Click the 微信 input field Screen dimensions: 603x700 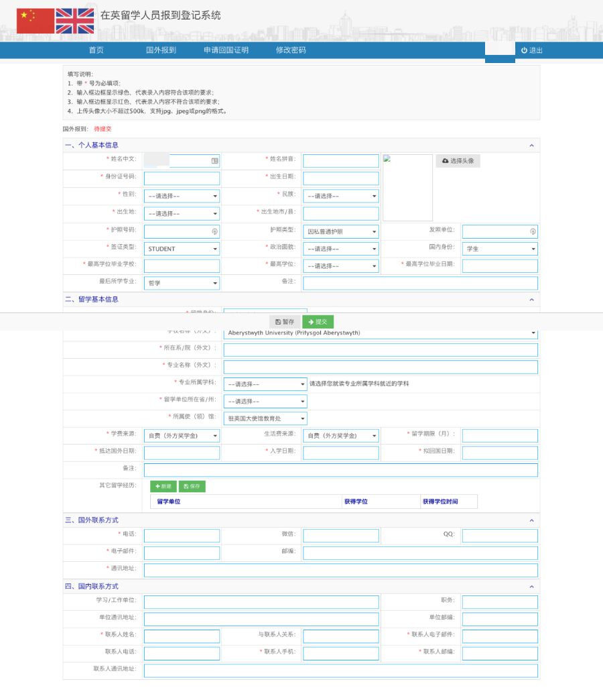click(341, 536)
